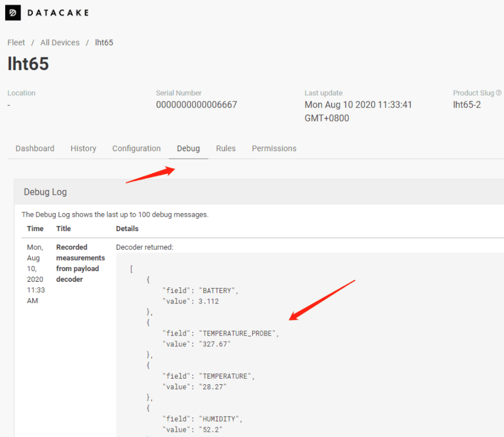Open All Devices breadcrumb link
The height and width of the screenshot is (437, 504).
point(60,43)
